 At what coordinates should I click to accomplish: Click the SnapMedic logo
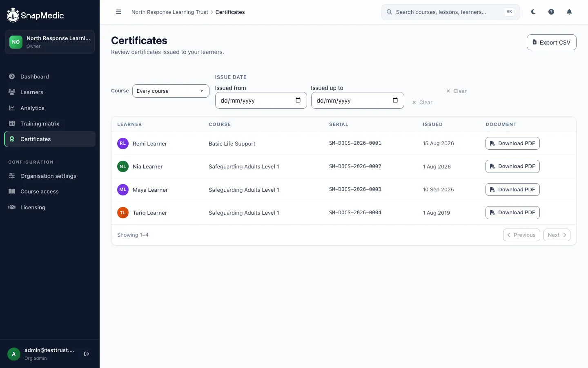pyautogui.click(x=36, y=16)
